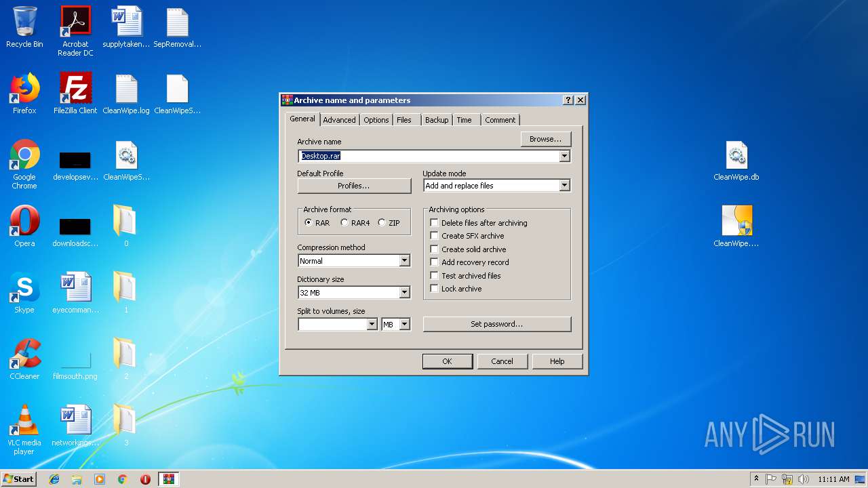
Task: Click the dialog title bar help question button
Action: click(568, 100)
